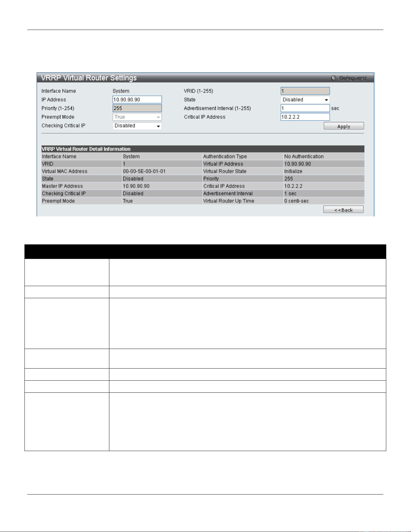The height and width of the screenshot is (532, 411).
Task: Click the No Authentication value
Action: (x=304, y=156)
